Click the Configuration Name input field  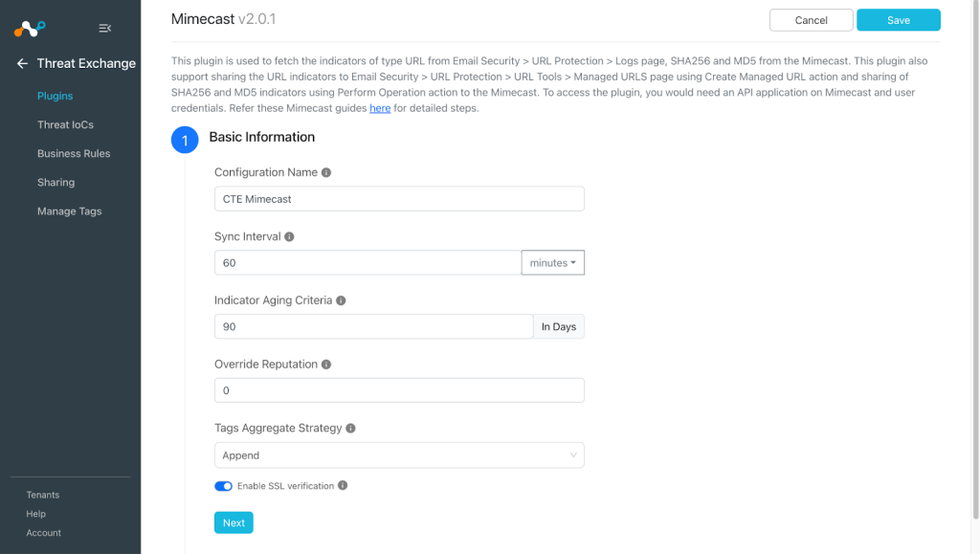coord(399,199)
